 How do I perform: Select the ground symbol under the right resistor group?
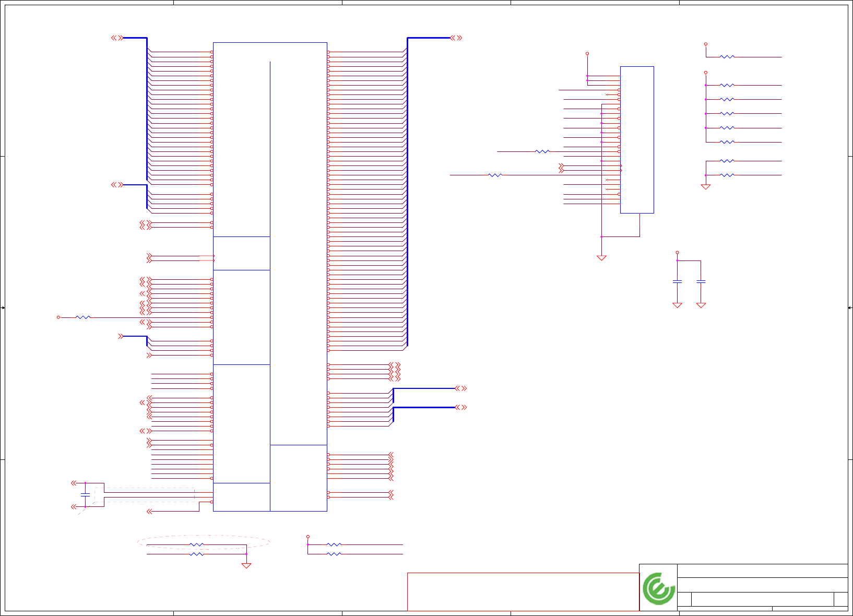706,187
